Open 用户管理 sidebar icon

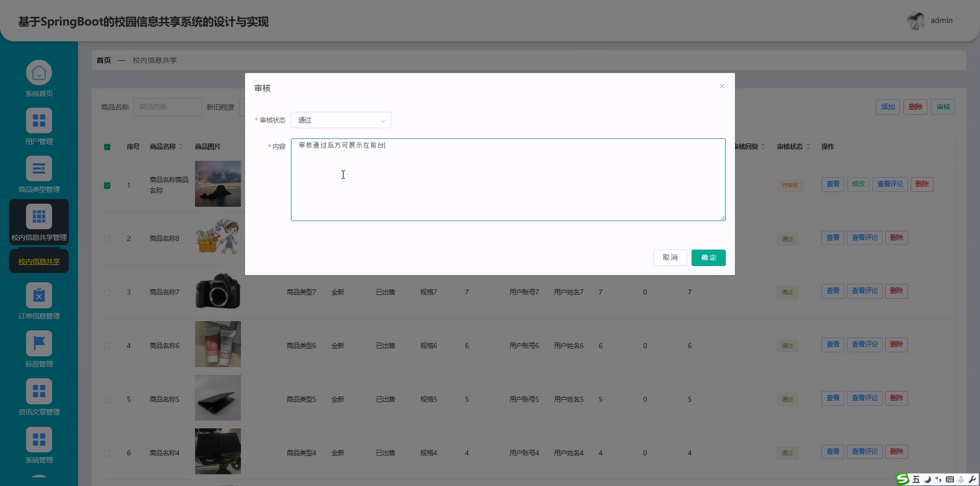(39, 121)
